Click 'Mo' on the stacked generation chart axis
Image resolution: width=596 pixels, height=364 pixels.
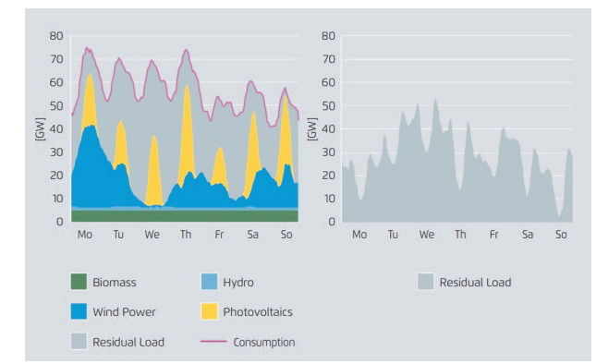click(x=85, y=235)
